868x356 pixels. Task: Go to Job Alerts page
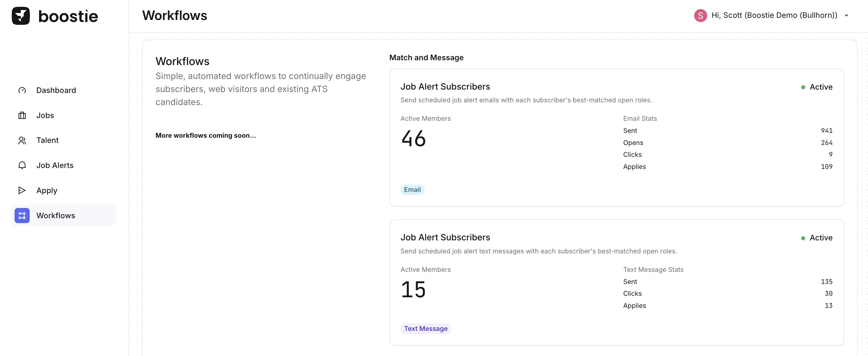point(55,165)
